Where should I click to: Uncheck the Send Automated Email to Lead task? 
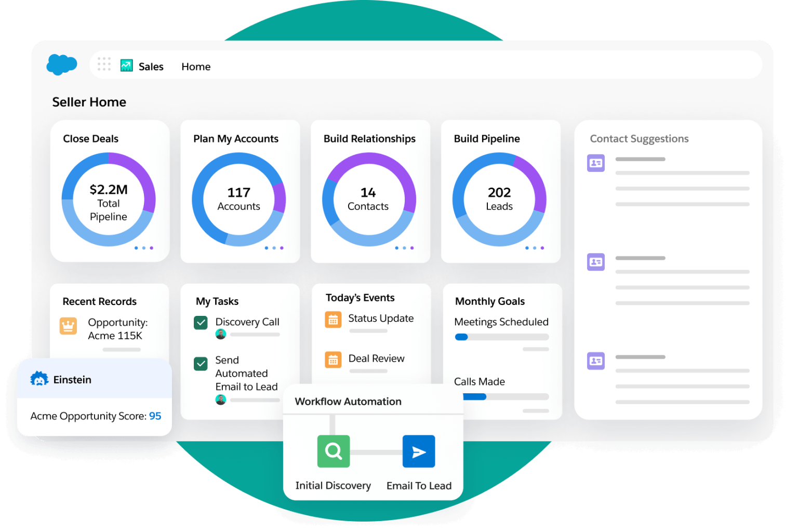pyautogui.click(x=201, y=364)
